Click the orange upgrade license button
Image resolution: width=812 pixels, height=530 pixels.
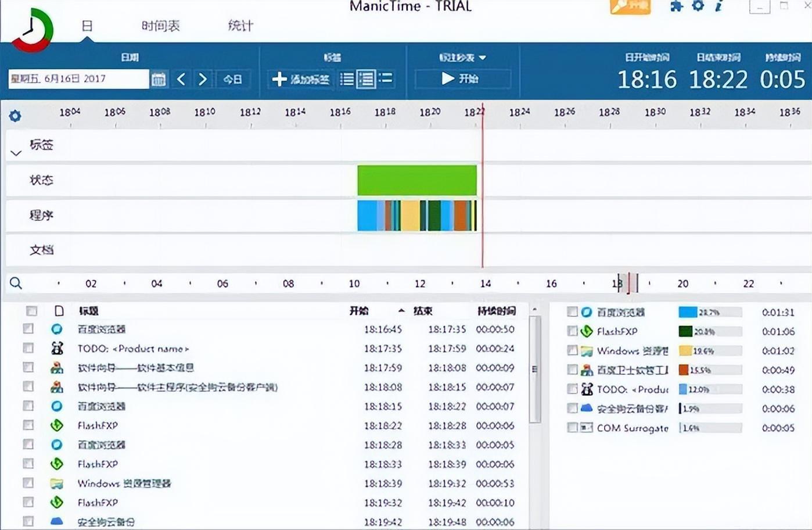pyautogui.click(x=630, y=6)
